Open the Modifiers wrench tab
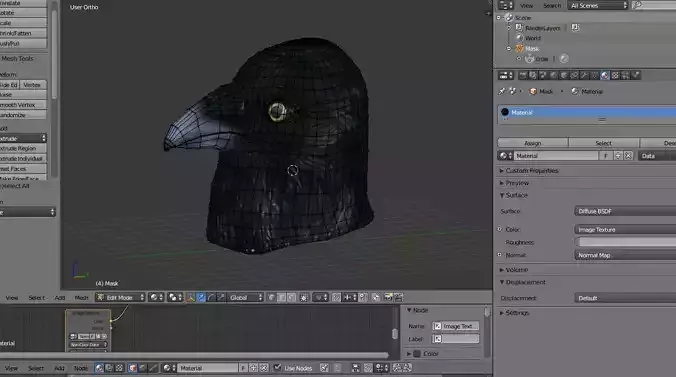Viewport: 676px width, 377px height. [x=584, y=75]
